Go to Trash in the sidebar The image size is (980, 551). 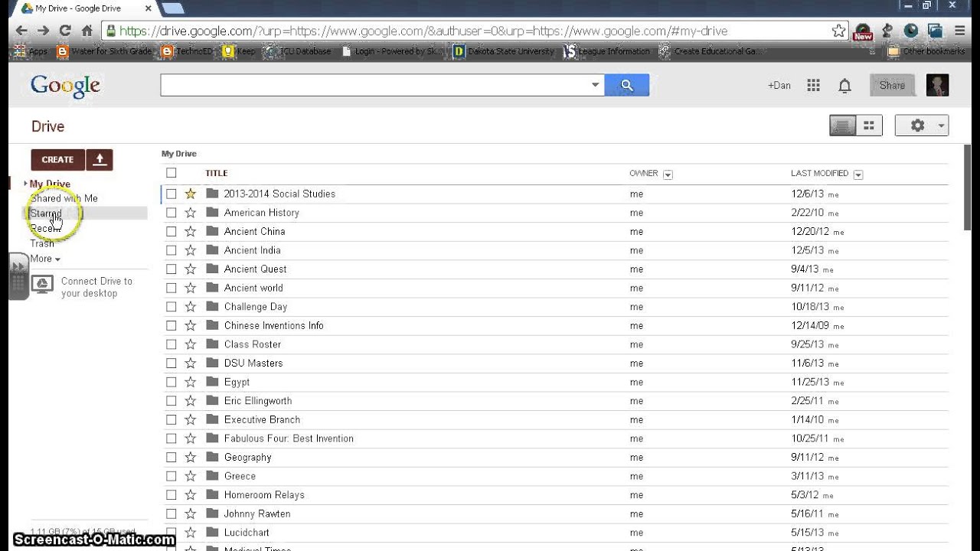tap(42, 243)
